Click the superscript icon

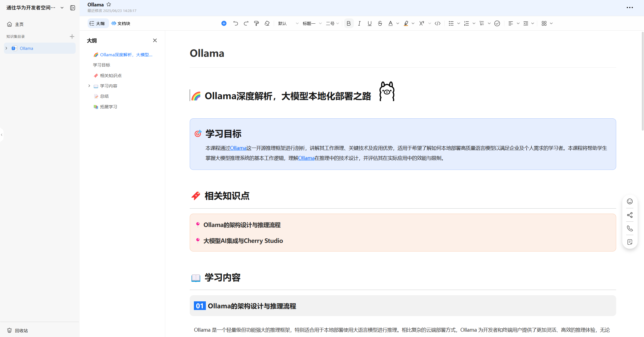click(422, 23)
